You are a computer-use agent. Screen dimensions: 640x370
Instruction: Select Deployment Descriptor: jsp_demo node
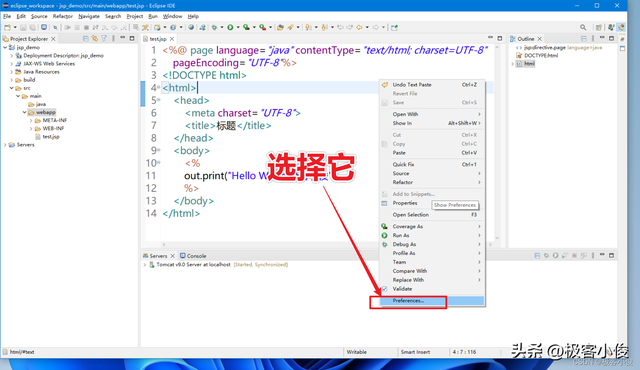coord(63,55)
